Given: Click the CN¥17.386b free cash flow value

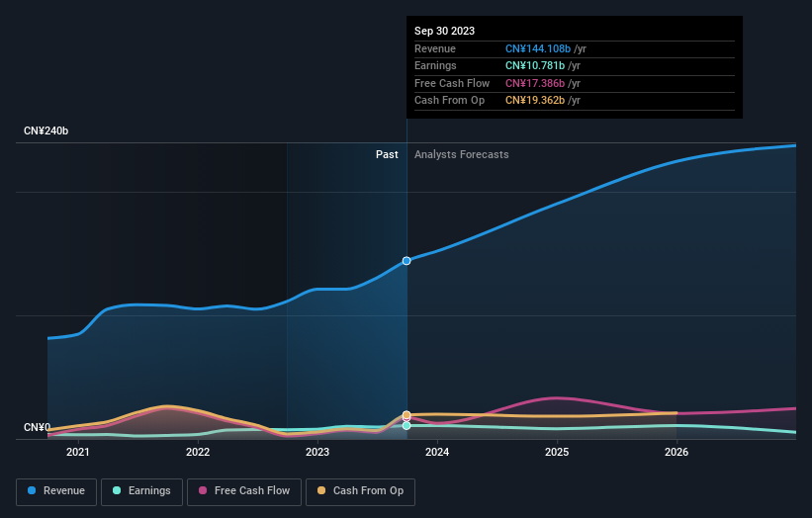Looking at the screenshot, I should [x=535, y=83].
